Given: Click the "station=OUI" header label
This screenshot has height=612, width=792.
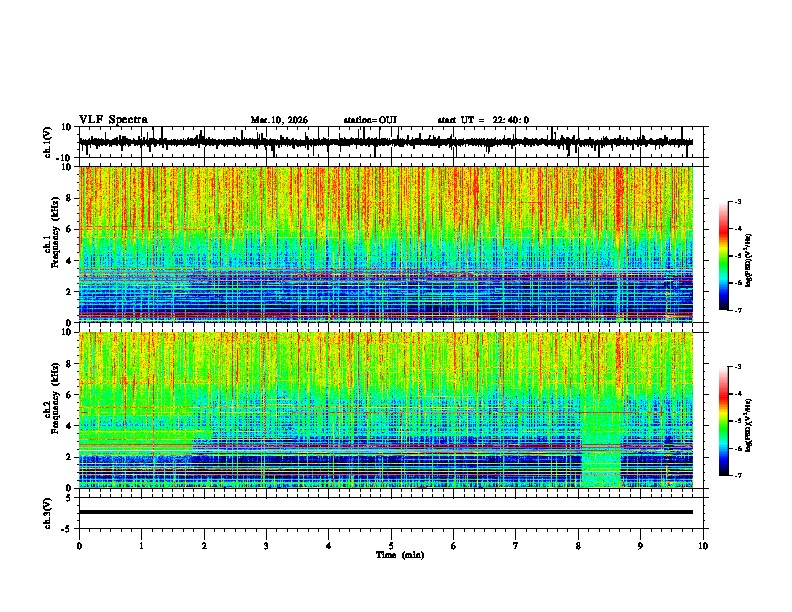Looking at the screenshot, I should coord(370,120).
